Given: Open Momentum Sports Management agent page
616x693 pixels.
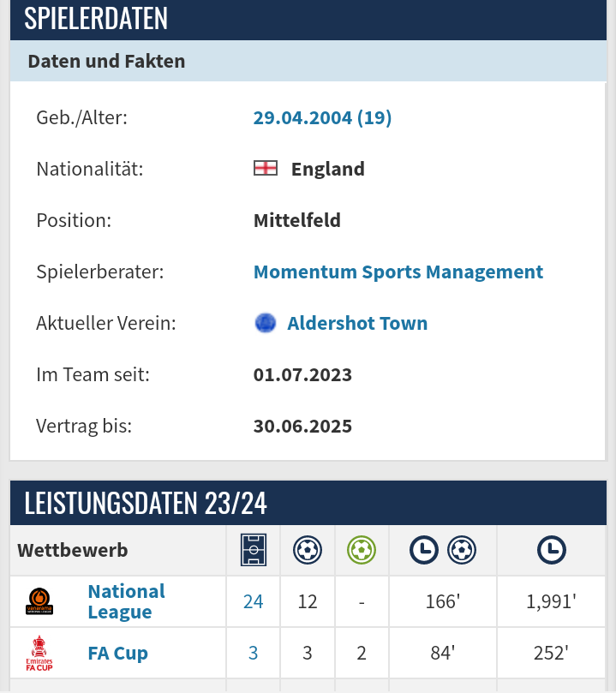Looking at the screenshot, I should click(x=398, y=272).
